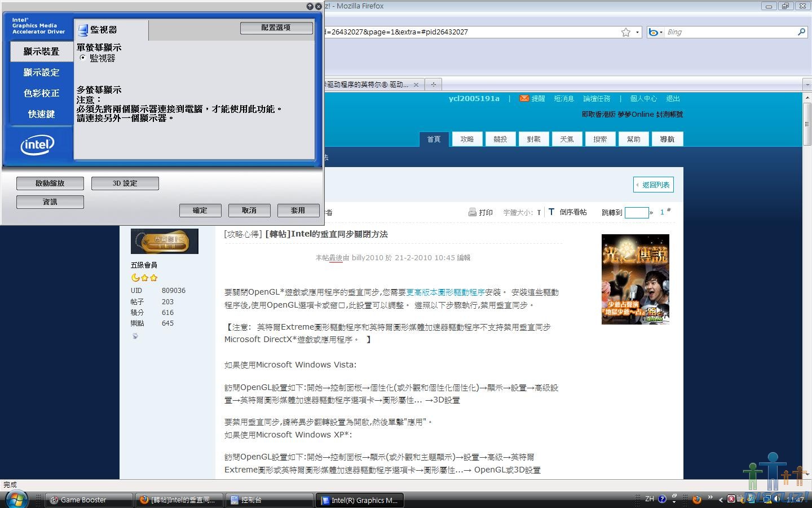Select the smaller font size T
812x508 pixels.
point(539,213)
